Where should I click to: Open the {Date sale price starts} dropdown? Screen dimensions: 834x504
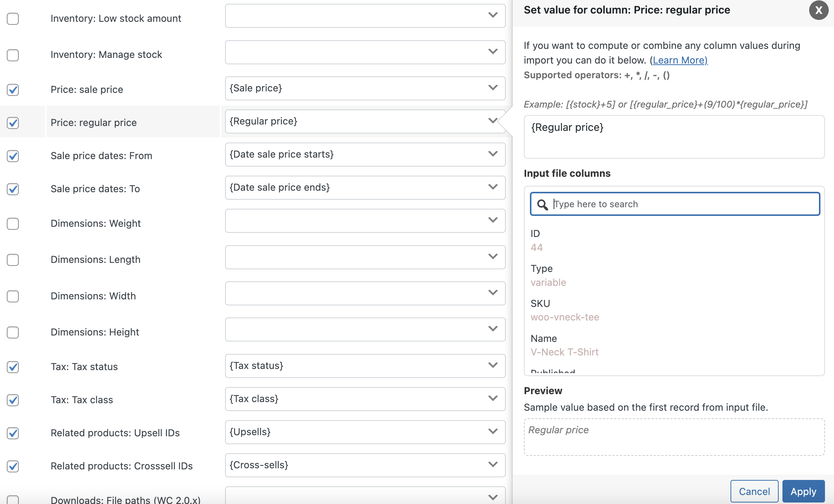(365, 155)
